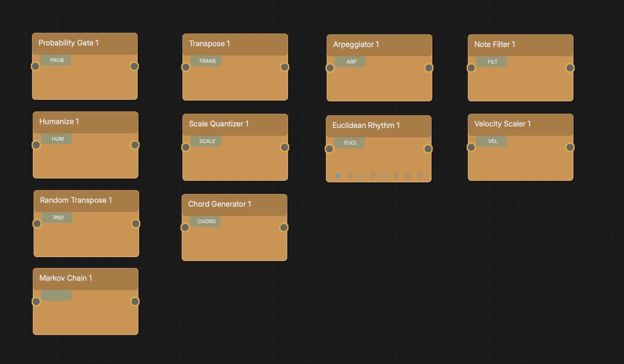Toggle the seventh Euclidean Rhythm step dot
This screenshot has height=364, width=624.
tap(408, 176)
